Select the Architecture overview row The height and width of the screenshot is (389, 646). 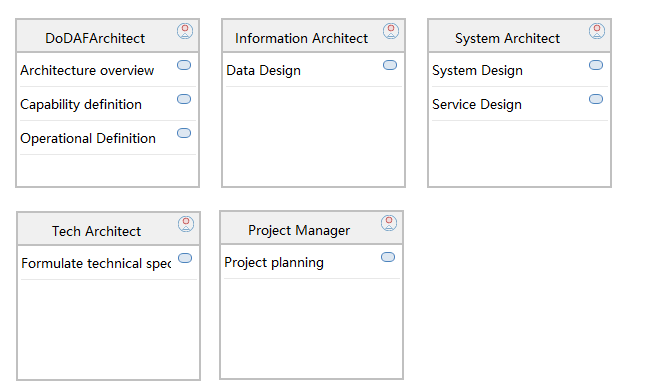pyautogui.click(x=108, y=70)
